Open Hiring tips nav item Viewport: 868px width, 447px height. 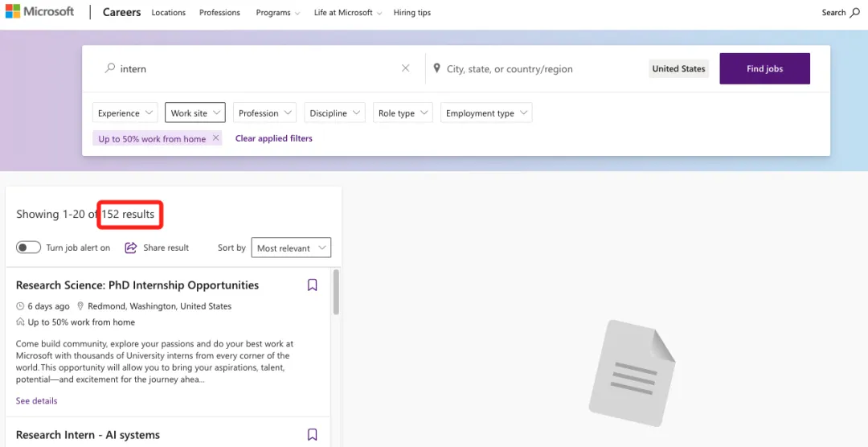coord(411,12)
